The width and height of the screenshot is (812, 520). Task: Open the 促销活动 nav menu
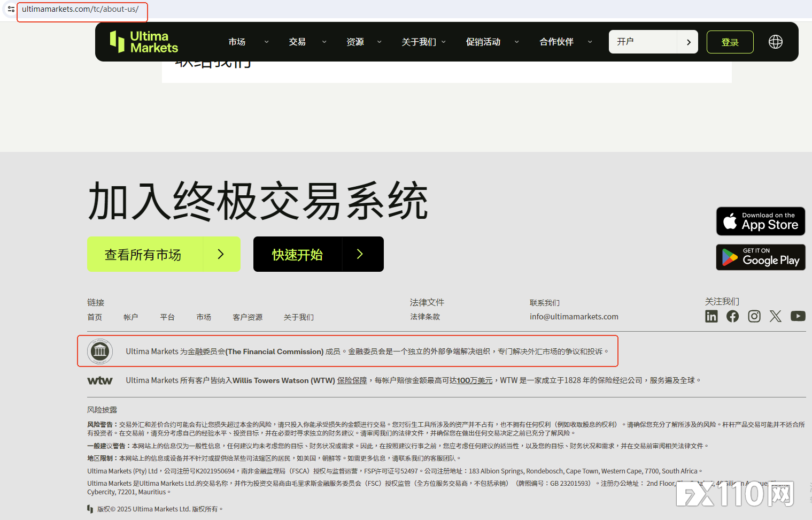[483, 42]
